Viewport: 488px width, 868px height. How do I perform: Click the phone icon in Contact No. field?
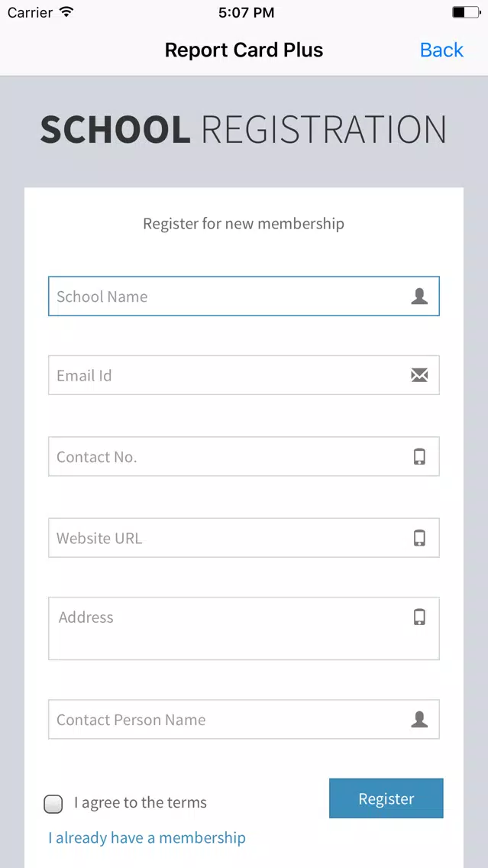point(419,457)
